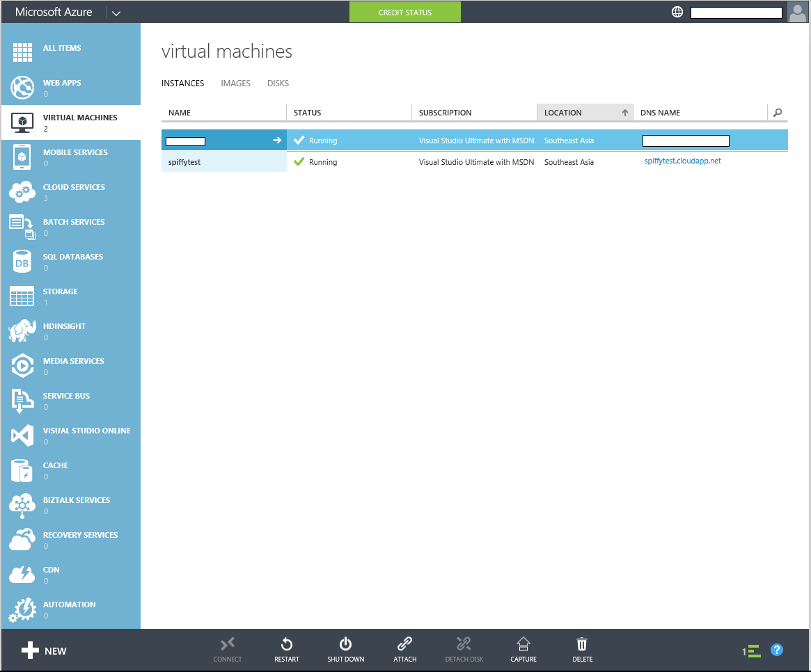Switch to the Disks tab

click(x=278, y=83)
